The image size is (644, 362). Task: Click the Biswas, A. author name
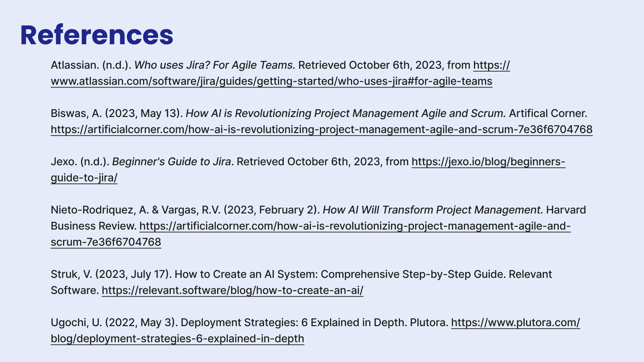coord(76,114)
